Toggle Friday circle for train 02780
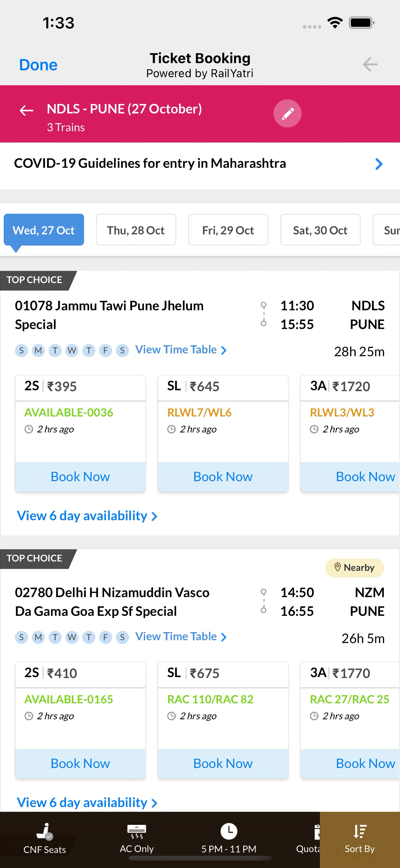 pos(105,637)
